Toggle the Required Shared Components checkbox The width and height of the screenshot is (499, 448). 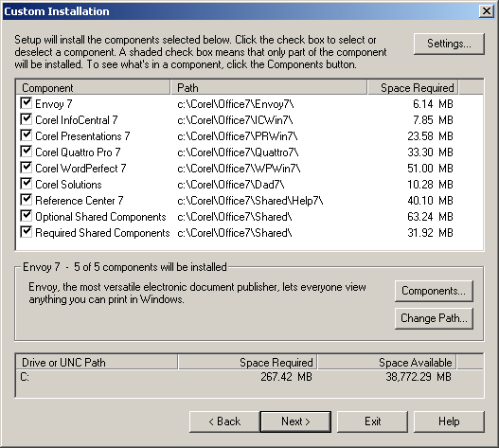26,232
